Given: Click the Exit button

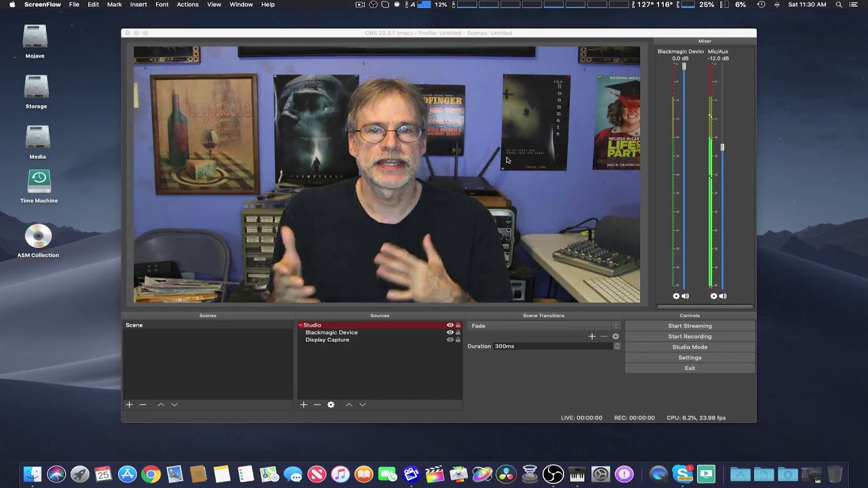Looking at the screenshot, I should point(690,368).
